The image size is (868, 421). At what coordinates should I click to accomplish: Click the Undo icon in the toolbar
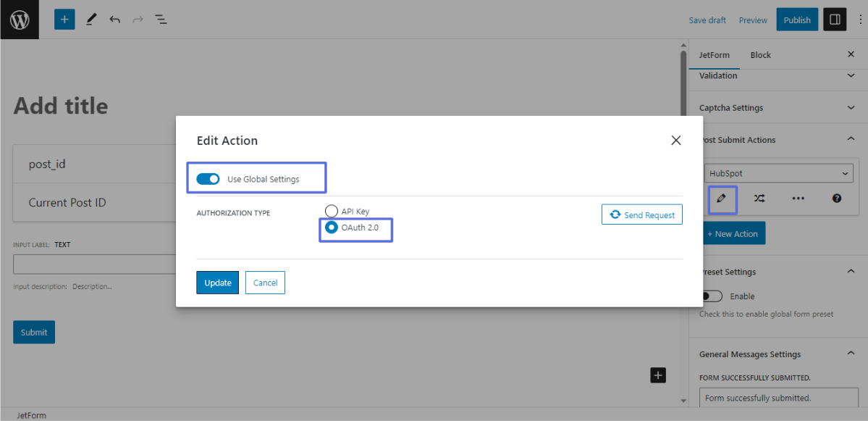114,19
